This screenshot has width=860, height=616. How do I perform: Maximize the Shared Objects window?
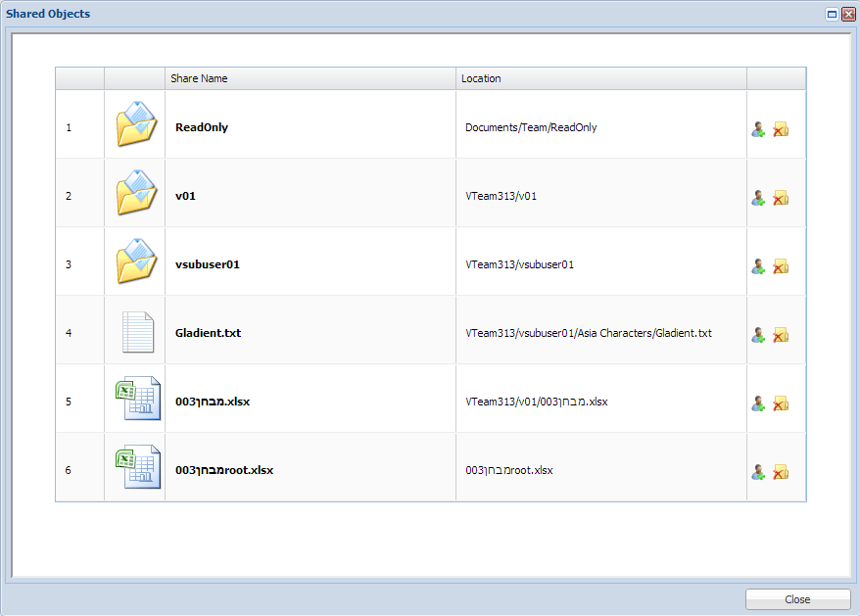832,15
